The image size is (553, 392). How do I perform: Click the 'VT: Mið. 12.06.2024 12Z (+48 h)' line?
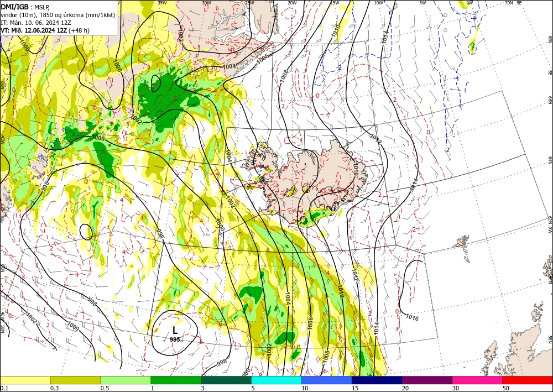tap(45, 30)
